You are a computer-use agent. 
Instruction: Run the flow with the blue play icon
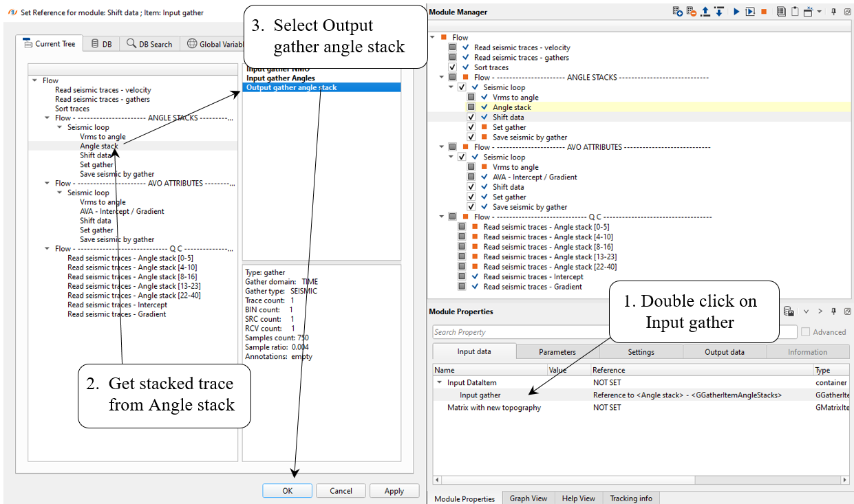[736, 12]
